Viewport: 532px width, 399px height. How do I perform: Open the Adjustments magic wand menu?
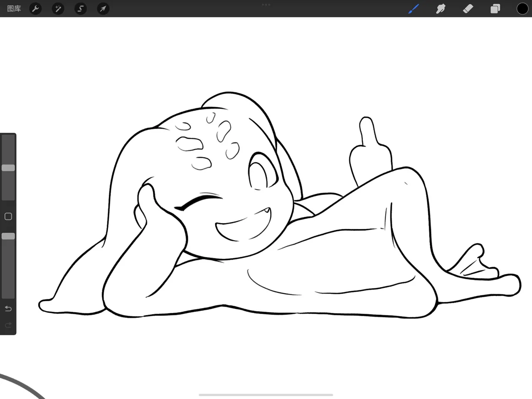coord(58,8)
